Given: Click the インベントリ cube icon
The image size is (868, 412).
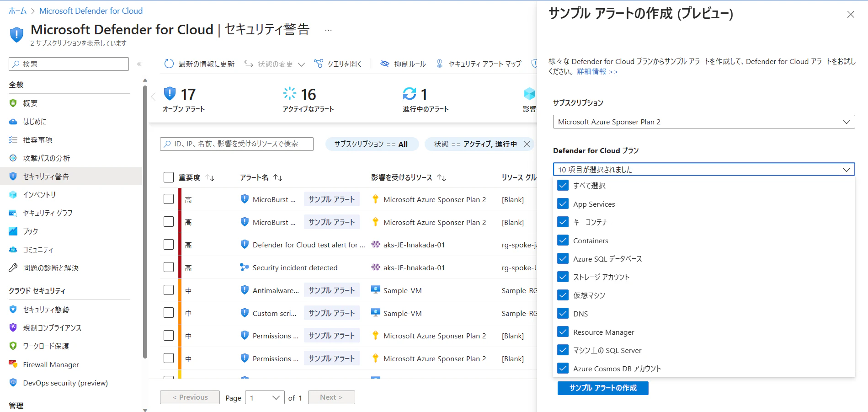Looking at the screenshot, I should tap(13, 195).
